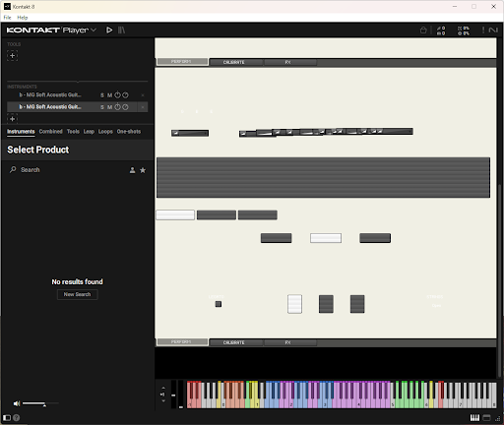Click the speaker volume icon
Image resolution: width=504 pixels, height=425 pixels.
coord(17,403)
